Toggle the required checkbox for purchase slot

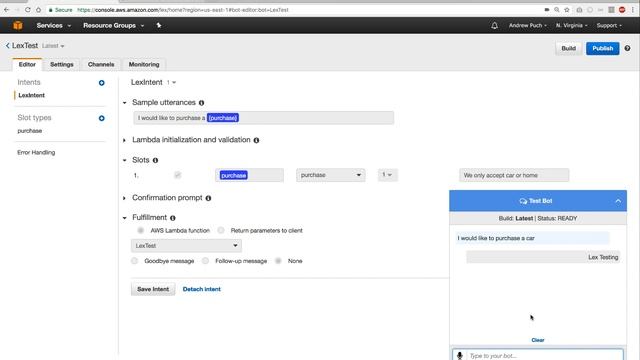178,175
